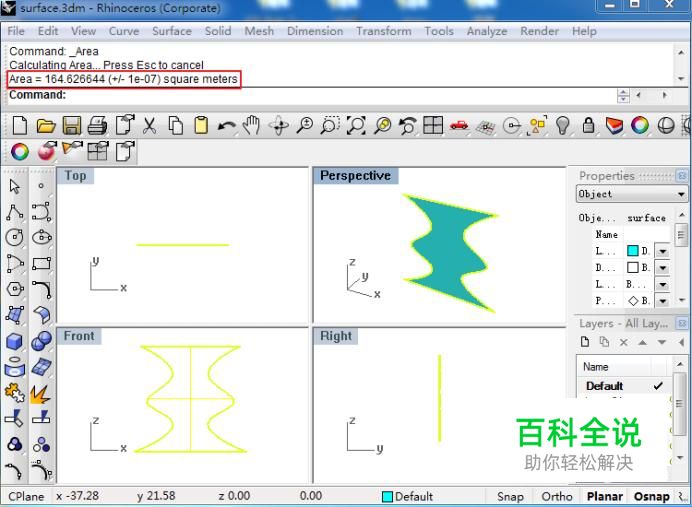The height and width of the screenshot is (507, 692).
Task: Activate the Right viewport title
Action: coord(336,336)
